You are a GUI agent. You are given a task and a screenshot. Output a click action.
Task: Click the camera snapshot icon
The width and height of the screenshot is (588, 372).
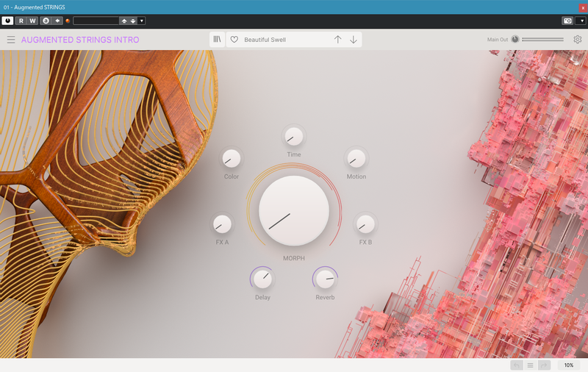pos(567,21)
